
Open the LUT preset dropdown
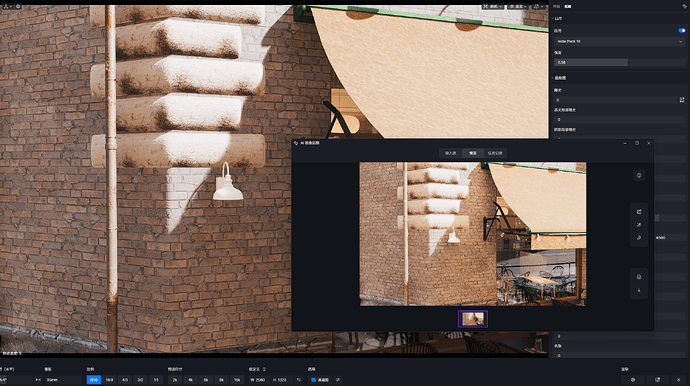(620, 41)
